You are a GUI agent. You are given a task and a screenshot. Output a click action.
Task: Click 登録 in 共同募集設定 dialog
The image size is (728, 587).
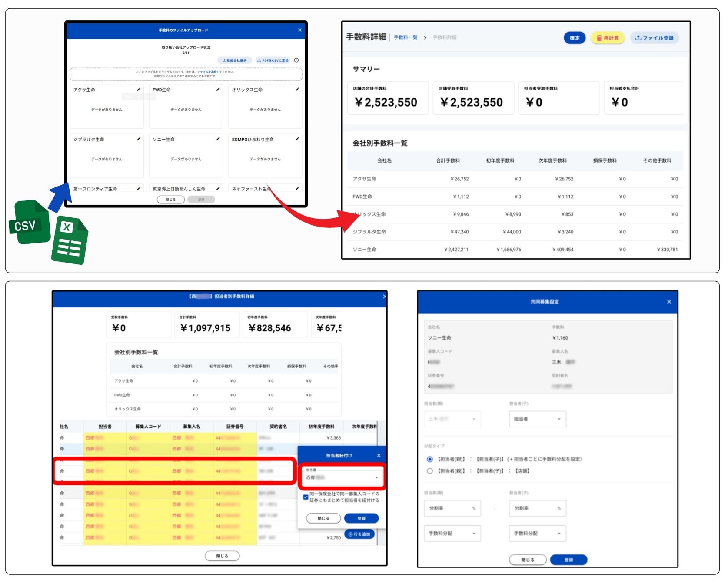pos(568,560)
